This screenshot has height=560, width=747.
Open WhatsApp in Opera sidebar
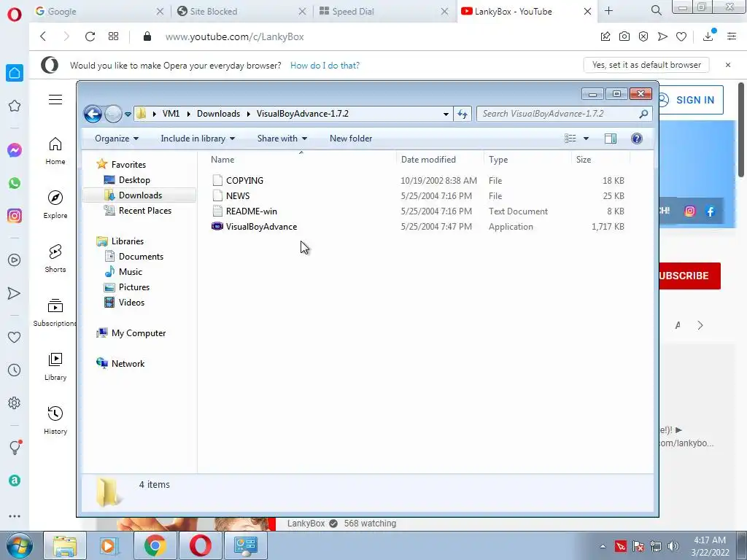point(15,183)
